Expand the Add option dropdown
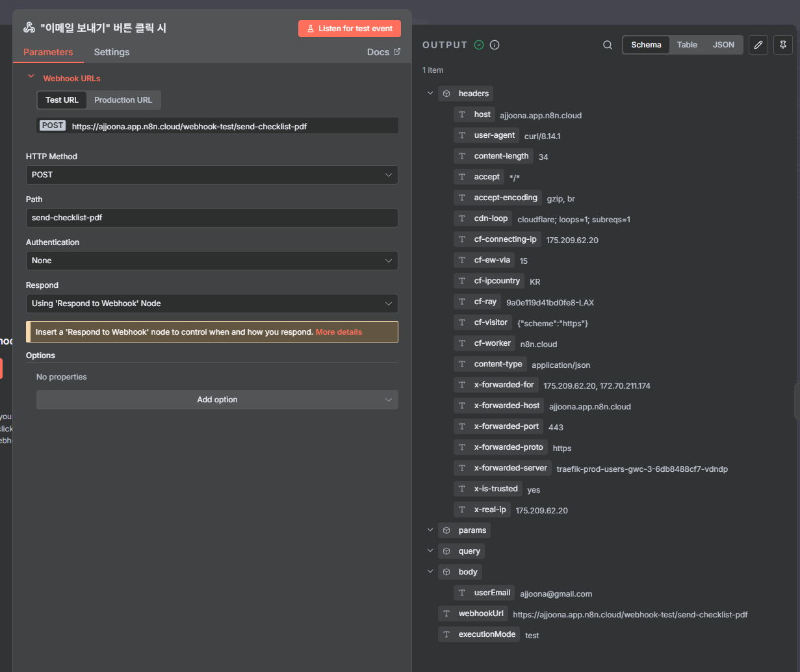The image size is (800, 672). tap(217, 400)
